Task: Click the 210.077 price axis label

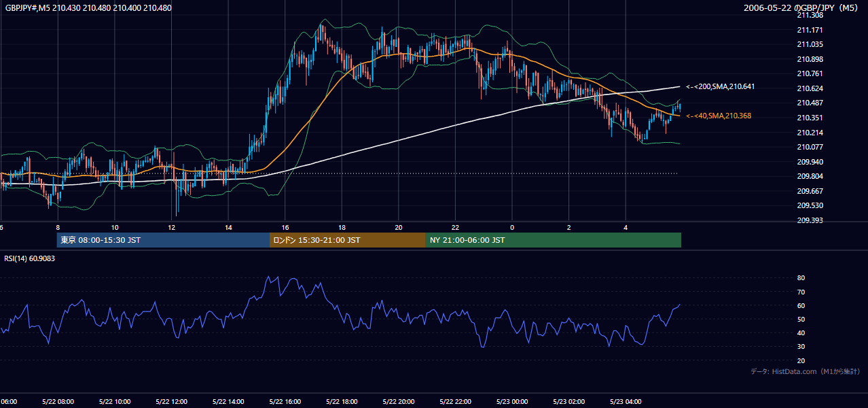Action: point(809,147)
